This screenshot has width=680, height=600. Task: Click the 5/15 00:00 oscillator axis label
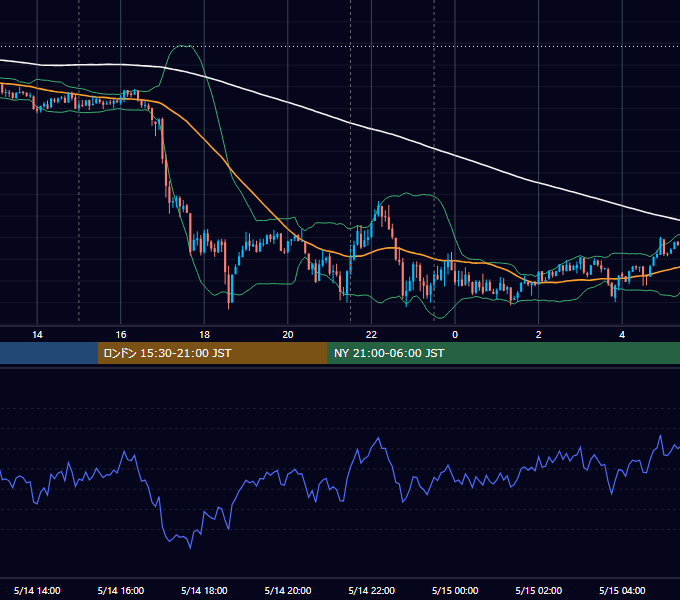pyautogui.click(x=455, y=590)
